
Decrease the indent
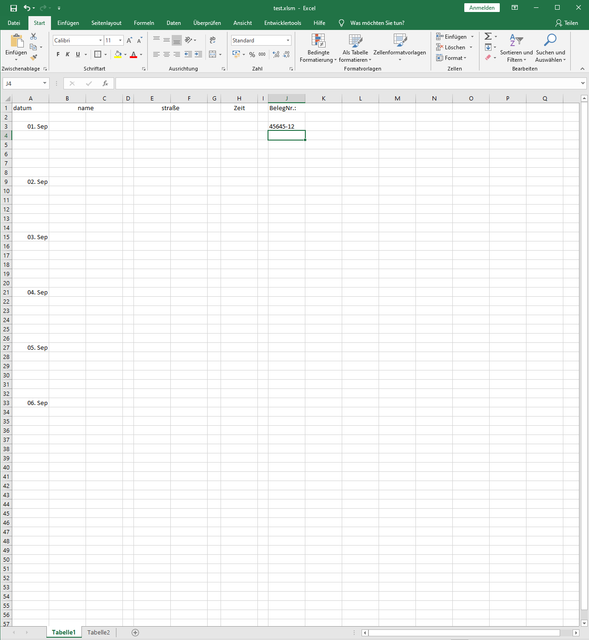tap(188, 54)
